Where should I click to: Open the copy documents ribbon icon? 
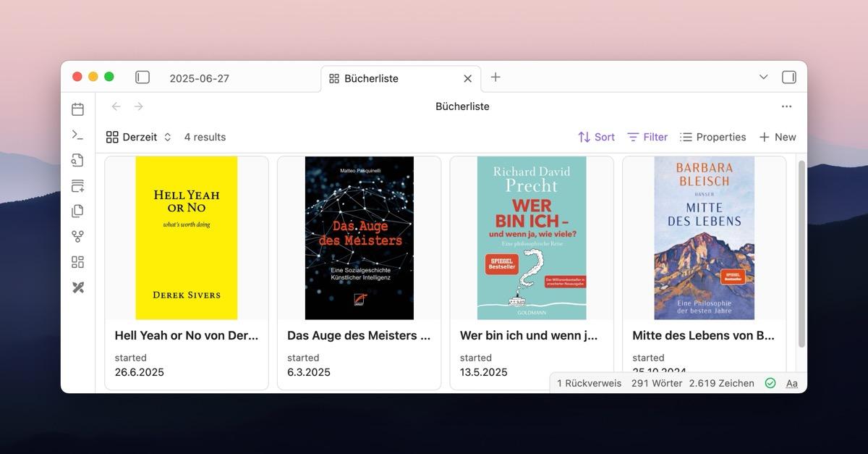pos(77,211)
